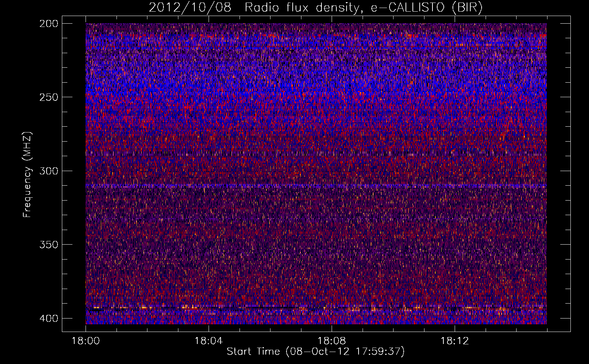Click the time axis tick label '18:08'
The image size is (589, 364).
coord(332,341)
